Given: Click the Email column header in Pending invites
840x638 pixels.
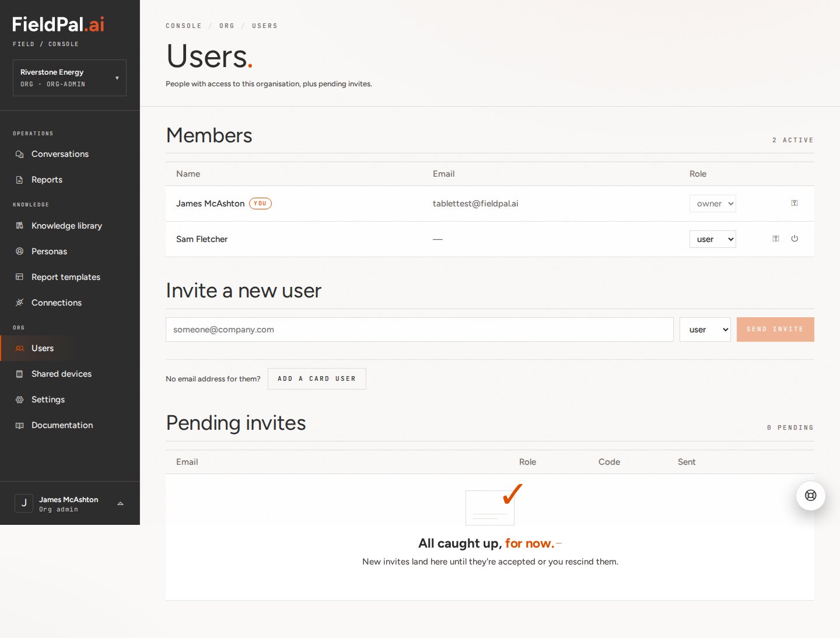Looking at the screenshot, I should click(187, 462).
